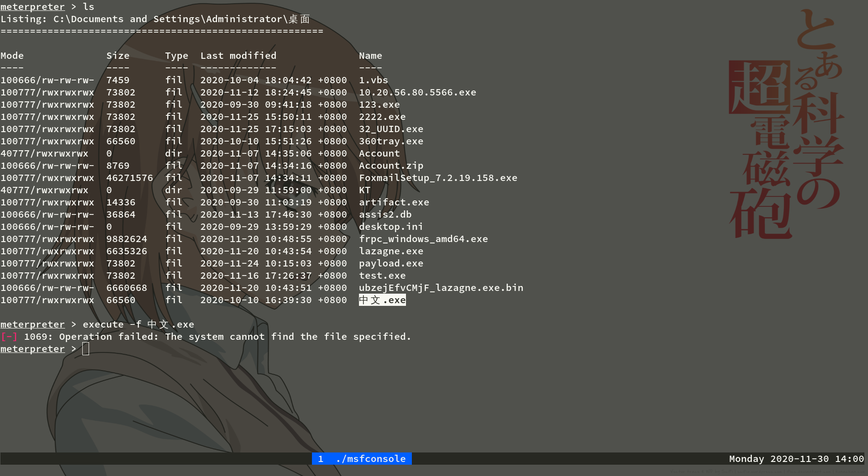The image size is (868, 476).
Task: Click the Name column header
Action: [370, 55]
